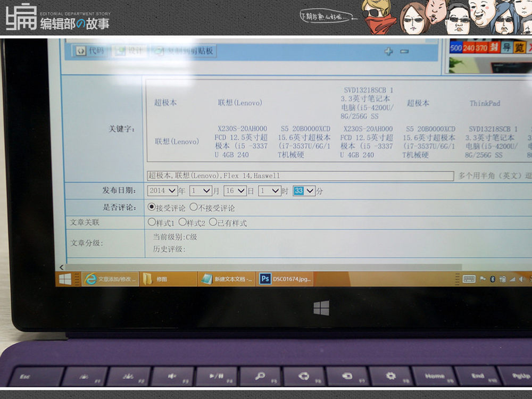Open the day dropdown showing 16
The image size is (532, 399).
(235, 190)
